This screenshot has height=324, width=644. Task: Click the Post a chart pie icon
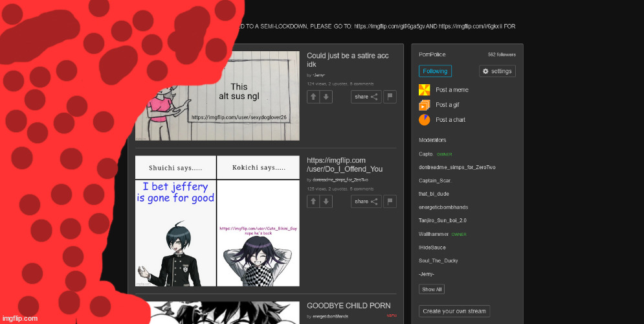click(x=425, y=120)
